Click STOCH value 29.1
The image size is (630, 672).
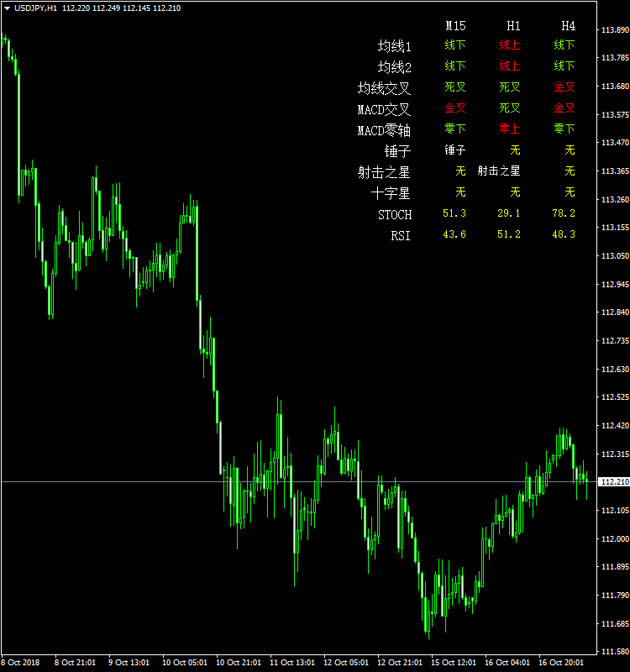tap(509, 213)
